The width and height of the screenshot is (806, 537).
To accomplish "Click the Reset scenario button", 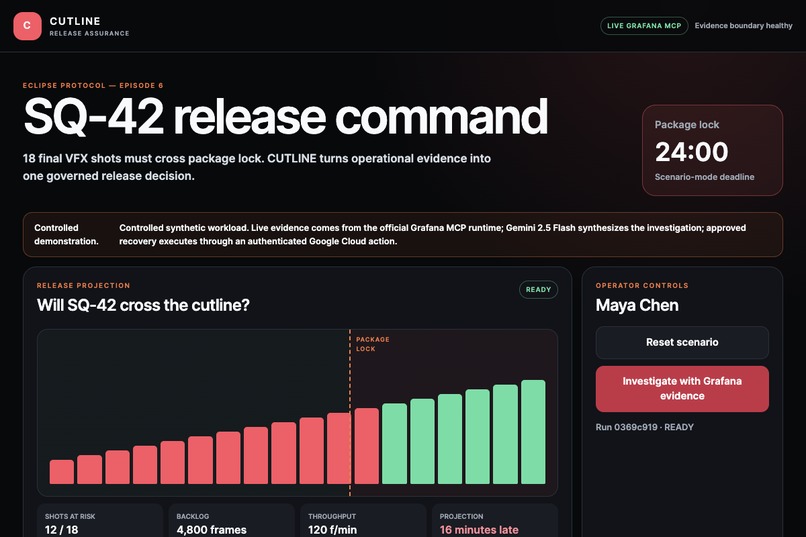I will 682,342.
